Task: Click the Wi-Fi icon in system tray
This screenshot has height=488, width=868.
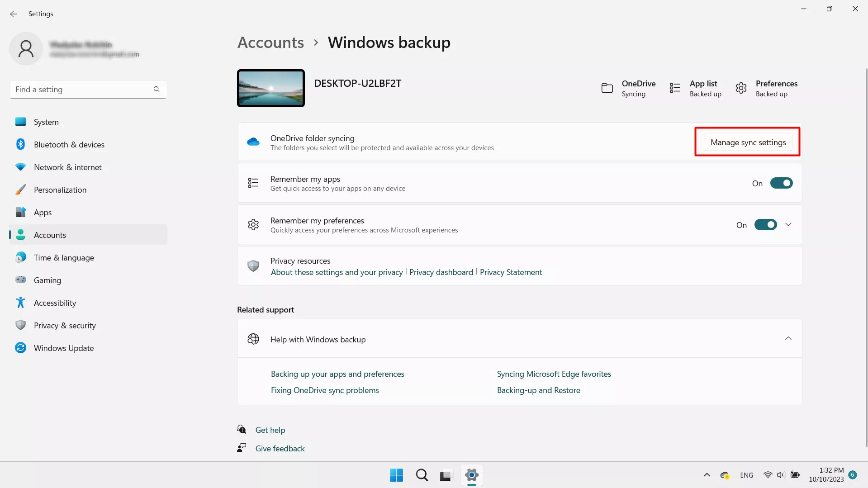Action: tap(768, 475)
